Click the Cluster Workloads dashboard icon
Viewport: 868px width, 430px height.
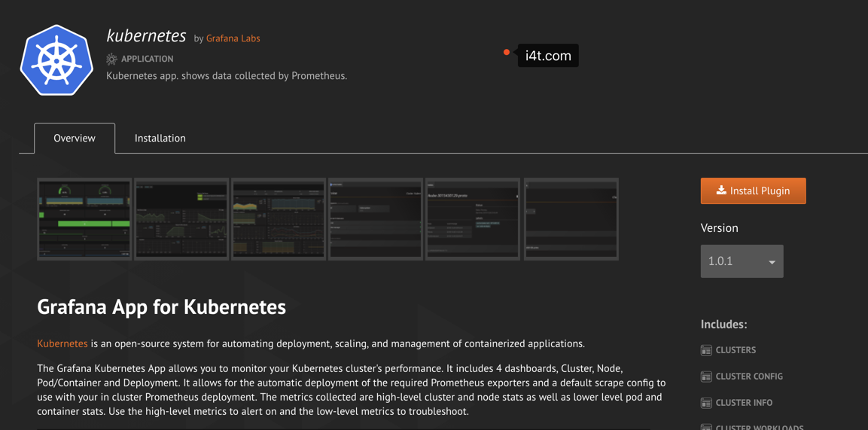tap(706, 427)
